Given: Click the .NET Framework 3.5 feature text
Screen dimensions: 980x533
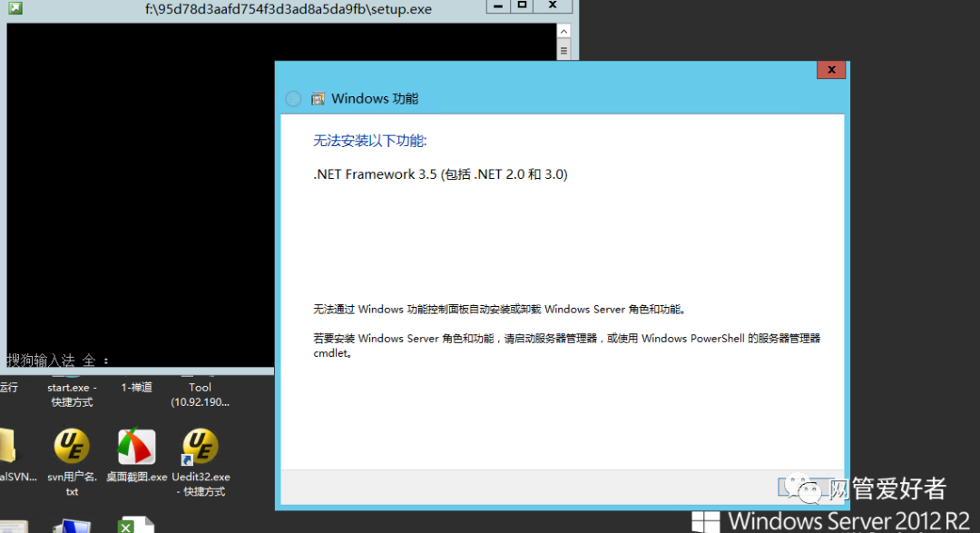Looking at the screenshot, I should [440, 174].
